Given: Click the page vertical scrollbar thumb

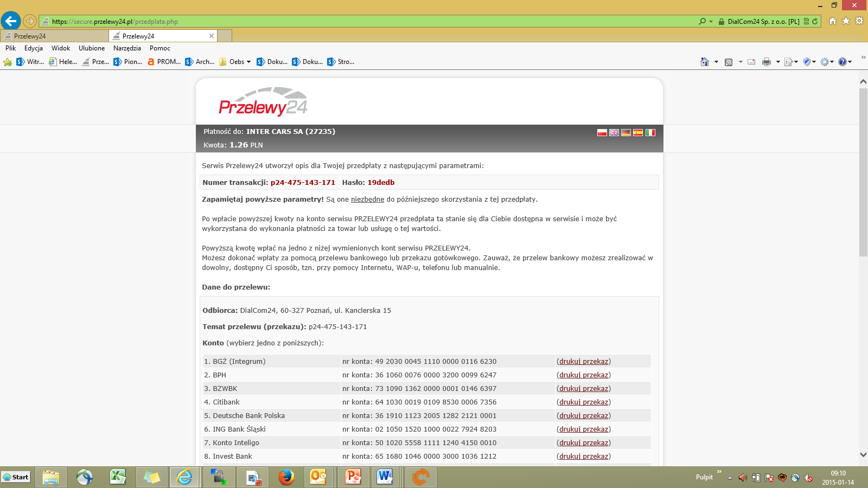Looking at the screenshot, I should click(863, 172).
